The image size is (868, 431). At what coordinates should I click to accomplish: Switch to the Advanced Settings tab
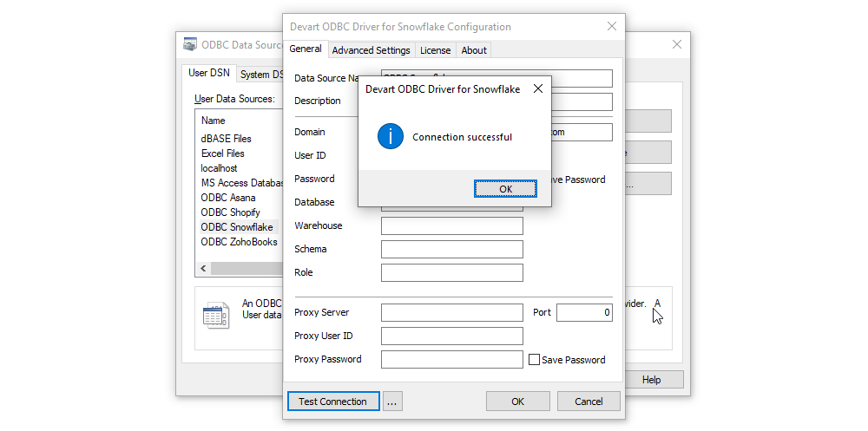[371, 50]
